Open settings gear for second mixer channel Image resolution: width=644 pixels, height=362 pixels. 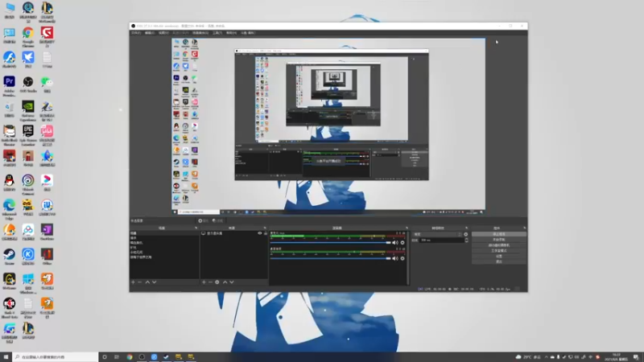tap(402, 258)
